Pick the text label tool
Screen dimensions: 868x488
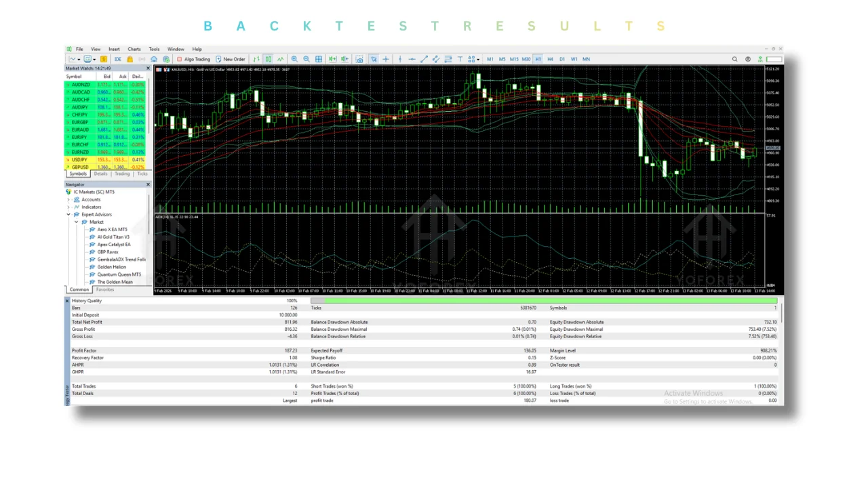[x=460, y=59]
